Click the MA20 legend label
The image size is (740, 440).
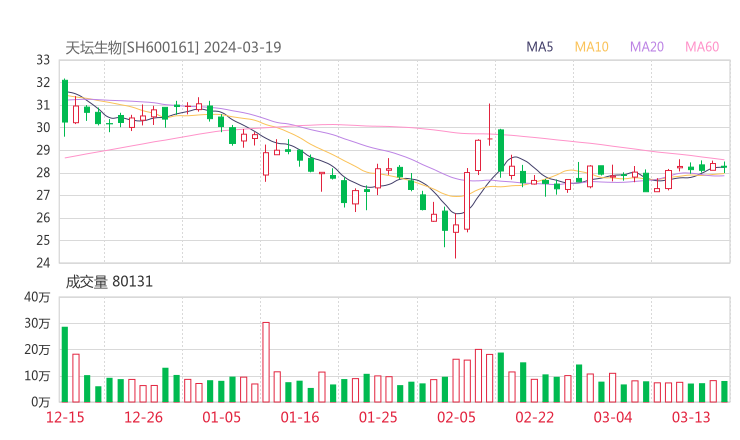click(x=647, y=47)
